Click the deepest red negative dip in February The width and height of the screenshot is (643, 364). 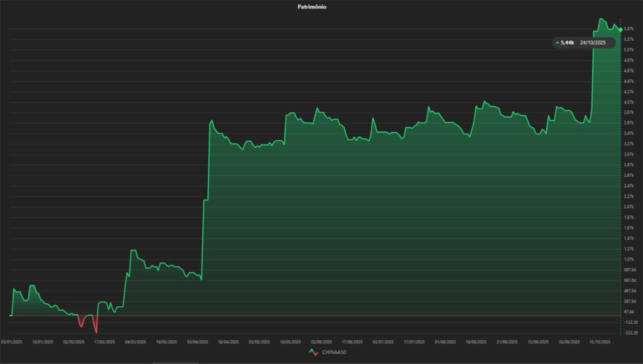pyautogui.click(x=96, y=332)
